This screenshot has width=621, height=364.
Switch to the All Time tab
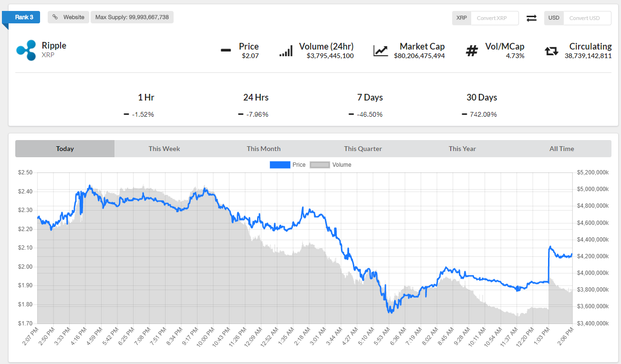(561, 149)
